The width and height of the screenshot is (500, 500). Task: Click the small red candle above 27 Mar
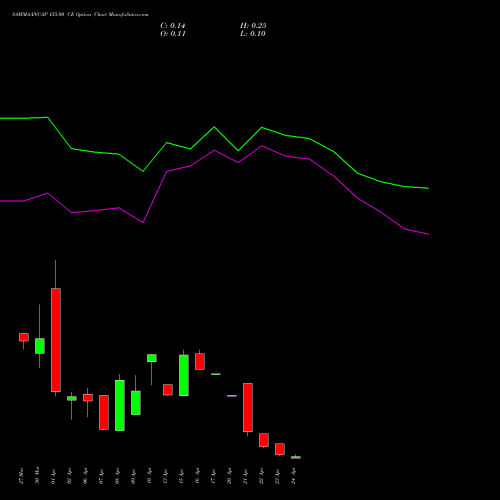(x=24, y=337)
